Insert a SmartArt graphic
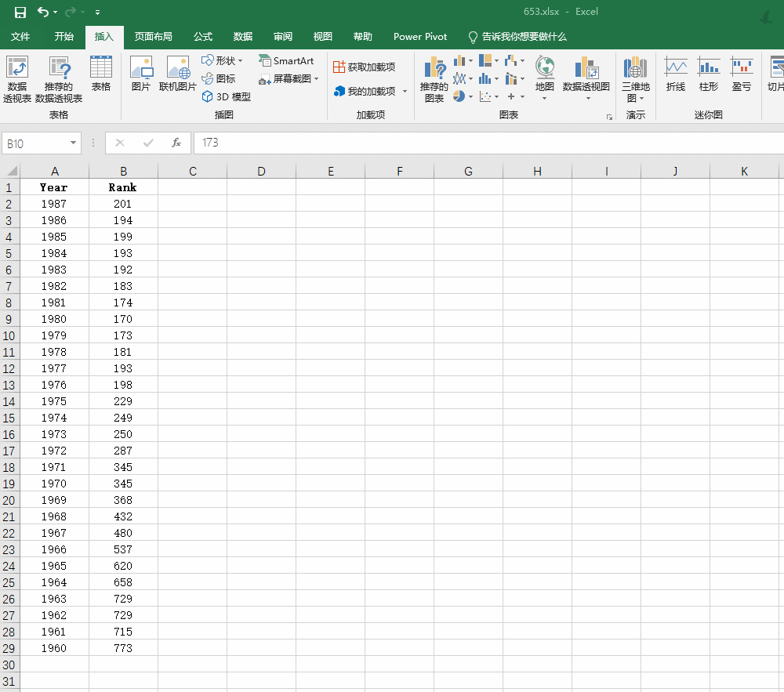Screen dimensions: 784x692 coord(287,60)
